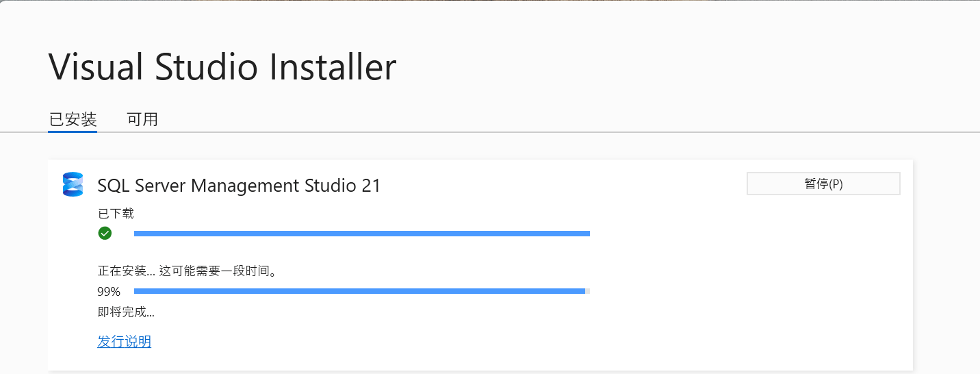Click the 即将完成 status text
This screenshot has width=980, height=374.
[x=126, y=313]
